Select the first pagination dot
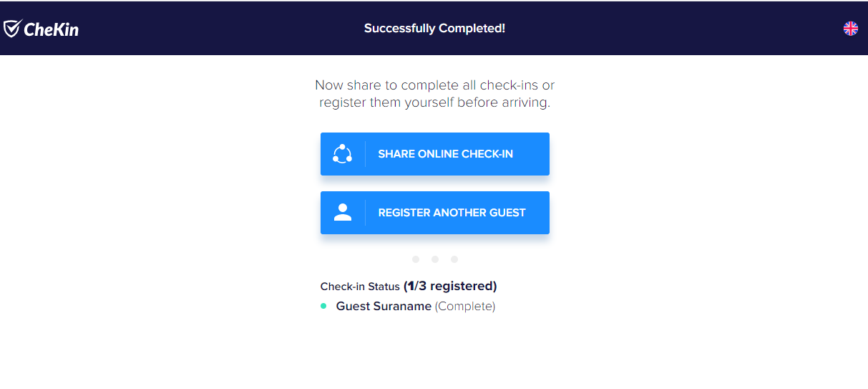868x389 pixels. [x=416, y=259]
